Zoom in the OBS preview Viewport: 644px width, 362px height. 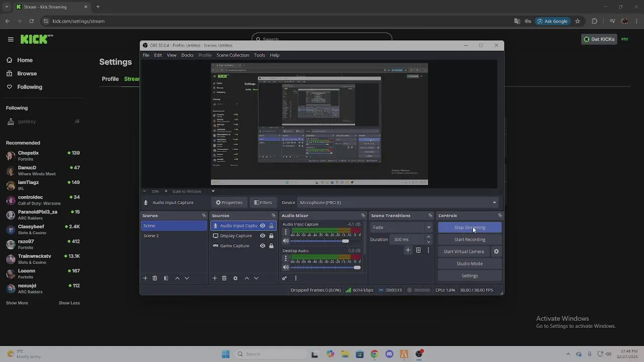point(166,191)
